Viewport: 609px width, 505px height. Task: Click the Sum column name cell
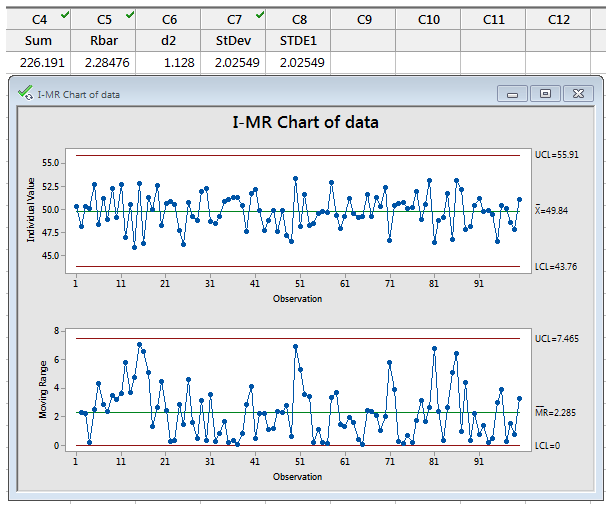(39, 41)
